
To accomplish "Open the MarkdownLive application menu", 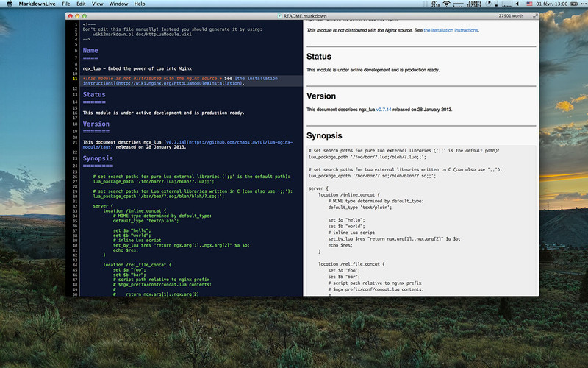I will [37, 4].
